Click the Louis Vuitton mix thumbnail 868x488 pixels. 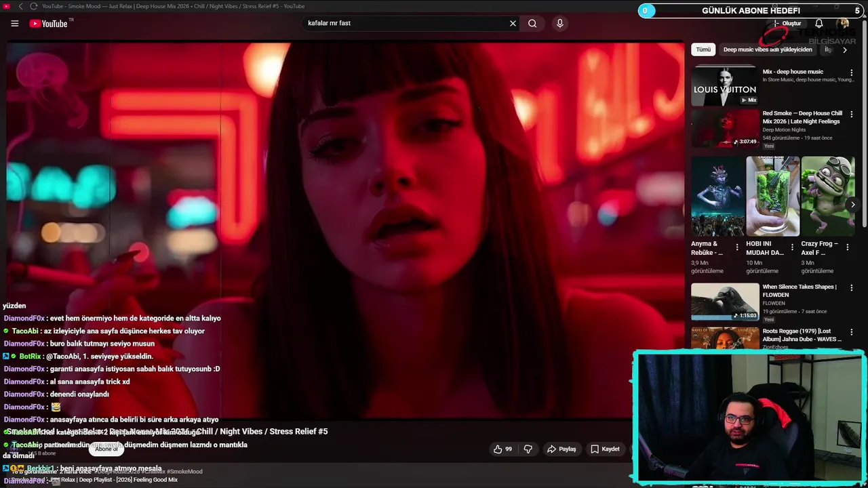tap(725, 85)
